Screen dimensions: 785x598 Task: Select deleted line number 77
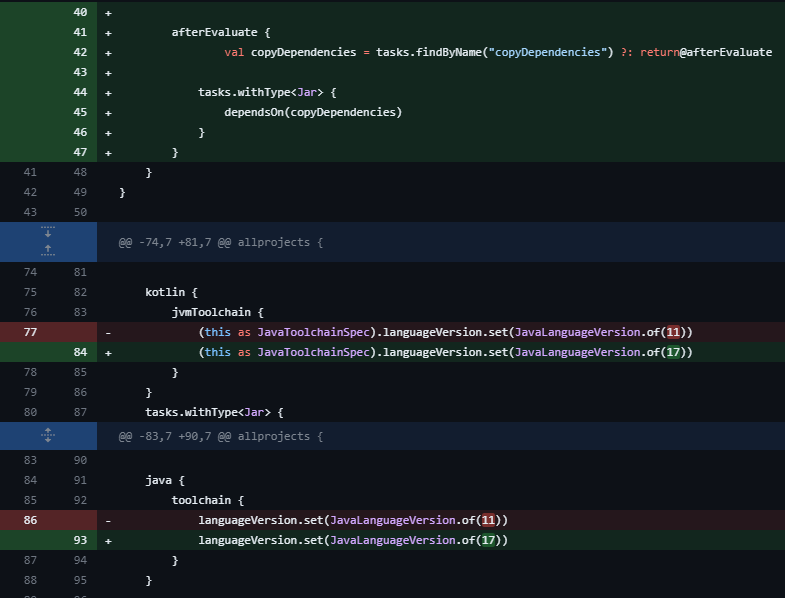tap(29, 332)
